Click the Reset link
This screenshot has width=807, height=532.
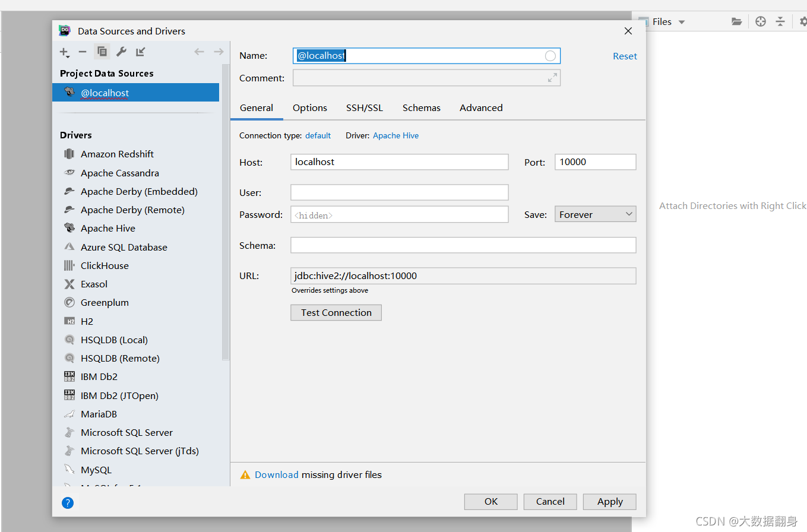tap(625, 56)
